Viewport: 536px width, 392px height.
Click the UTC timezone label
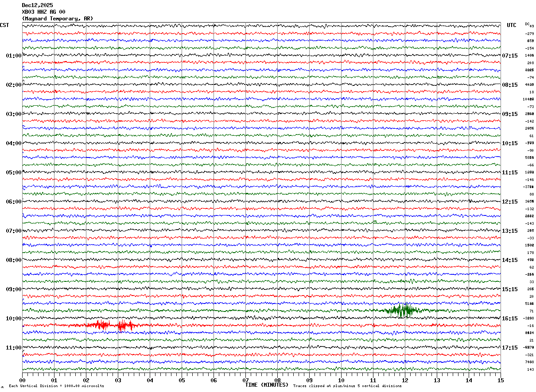tap(512, 25)
